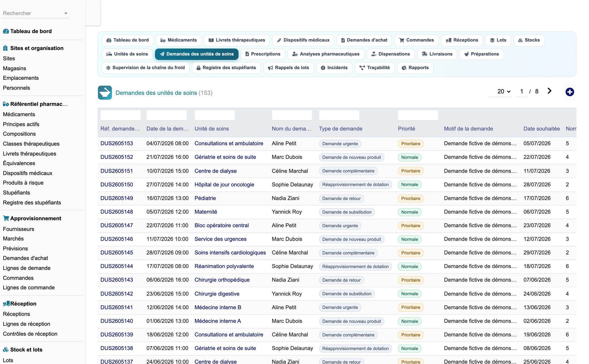
Task: Open the Traçabilité tab
Action: point(375,68)
